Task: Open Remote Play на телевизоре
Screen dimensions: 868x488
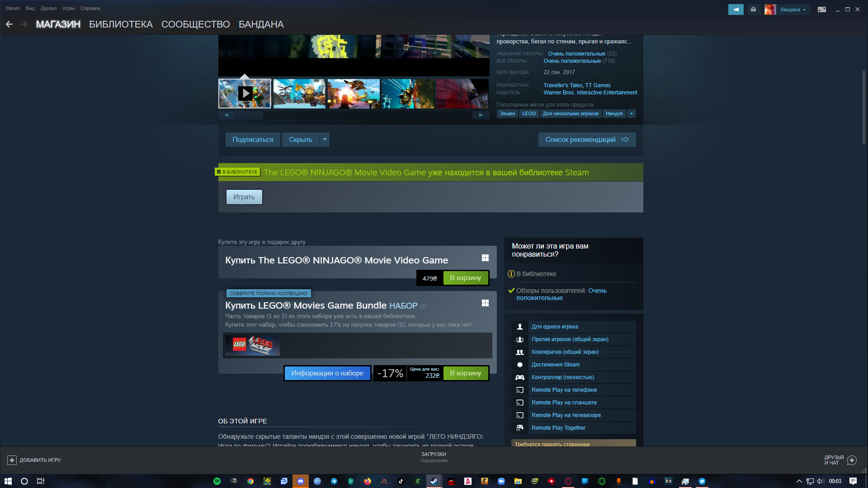Action: click(x=573, y=415)
